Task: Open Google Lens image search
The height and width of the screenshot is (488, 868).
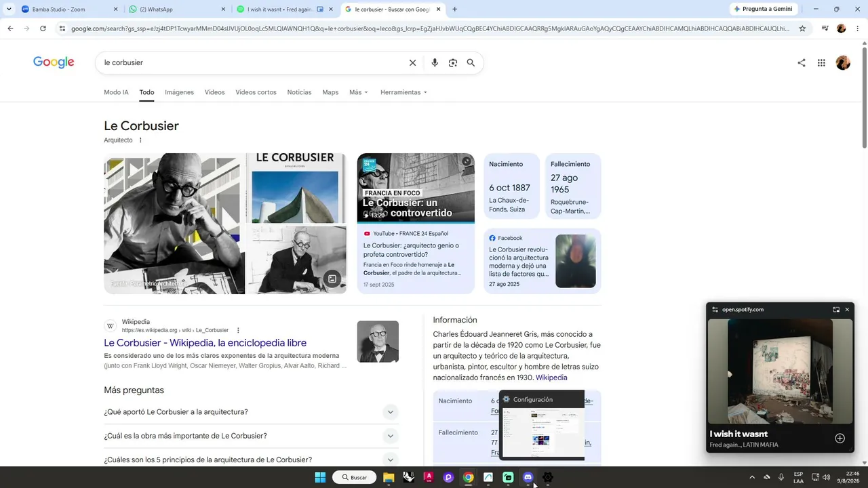Action: pyautogui.click(x=453, y=63)
